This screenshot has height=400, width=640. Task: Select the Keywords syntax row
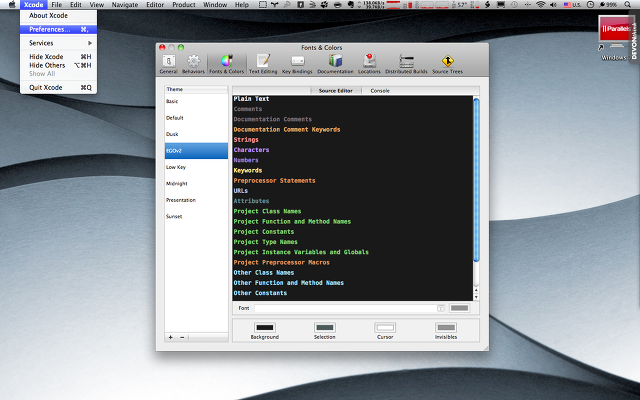click(x=353, y=170)
